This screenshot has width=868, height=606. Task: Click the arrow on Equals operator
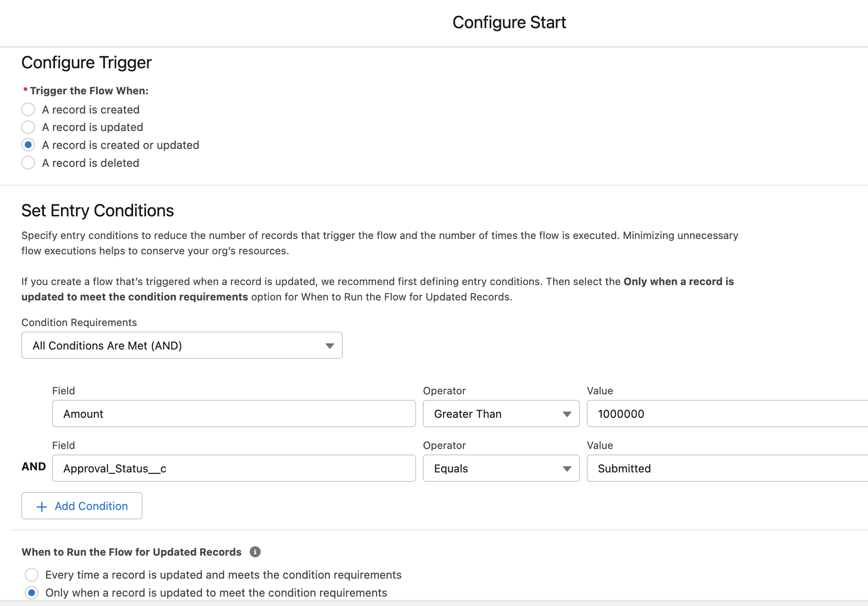(567, 469)
